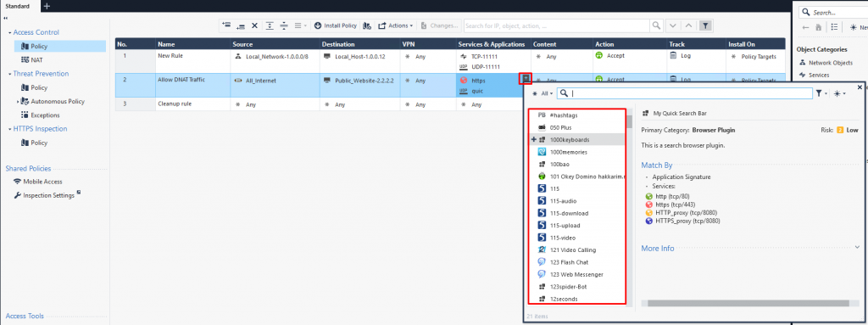Click the Shared Policies heading

click(28, 169)
